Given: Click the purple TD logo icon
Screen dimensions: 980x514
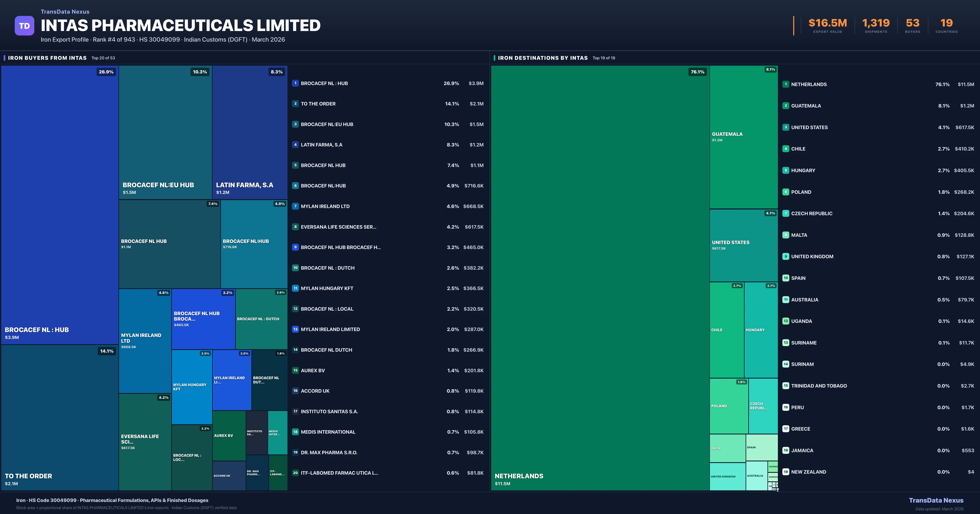Looking at the screenshot, I should [x=24, y=26].
